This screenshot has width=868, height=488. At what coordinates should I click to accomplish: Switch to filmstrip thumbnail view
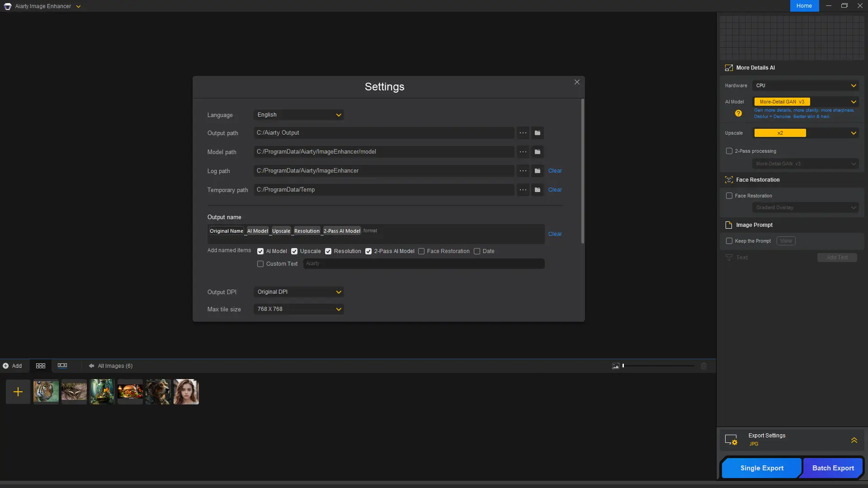pos(62,366)
